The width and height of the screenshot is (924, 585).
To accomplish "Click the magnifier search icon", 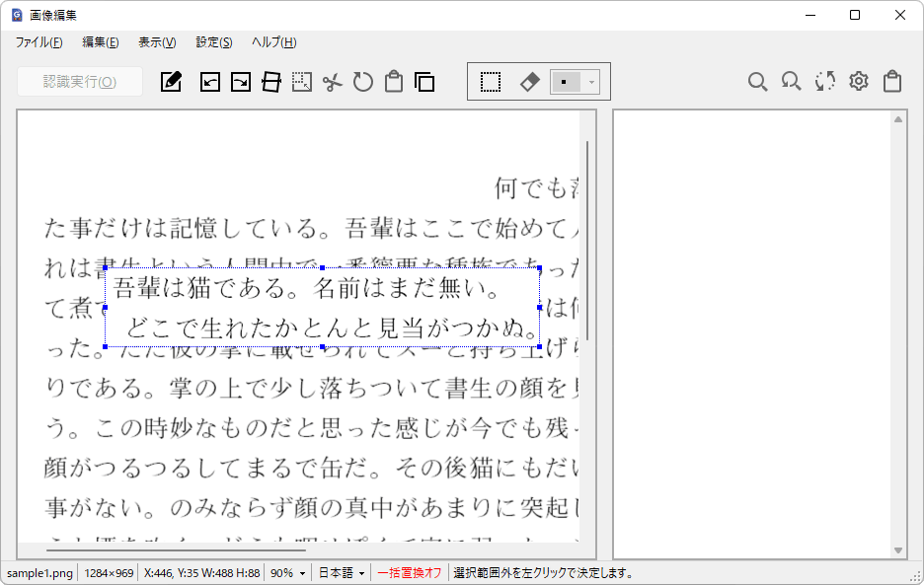I will (x=757, y=81).
